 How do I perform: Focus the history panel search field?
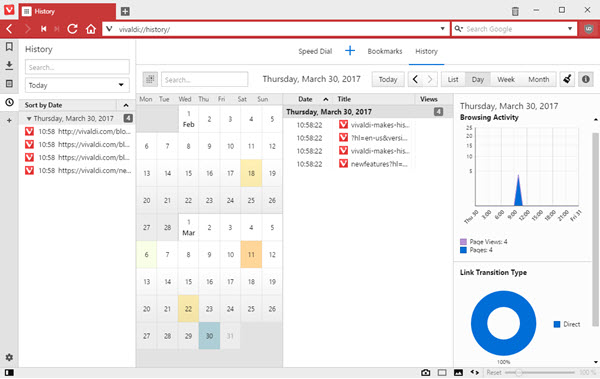[77, 67]
